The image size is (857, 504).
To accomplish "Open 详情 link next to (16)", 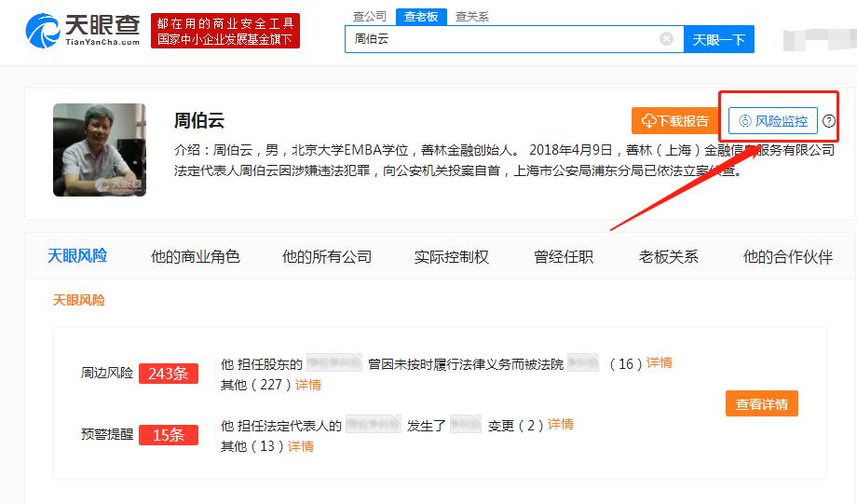I will pos(660,363).
